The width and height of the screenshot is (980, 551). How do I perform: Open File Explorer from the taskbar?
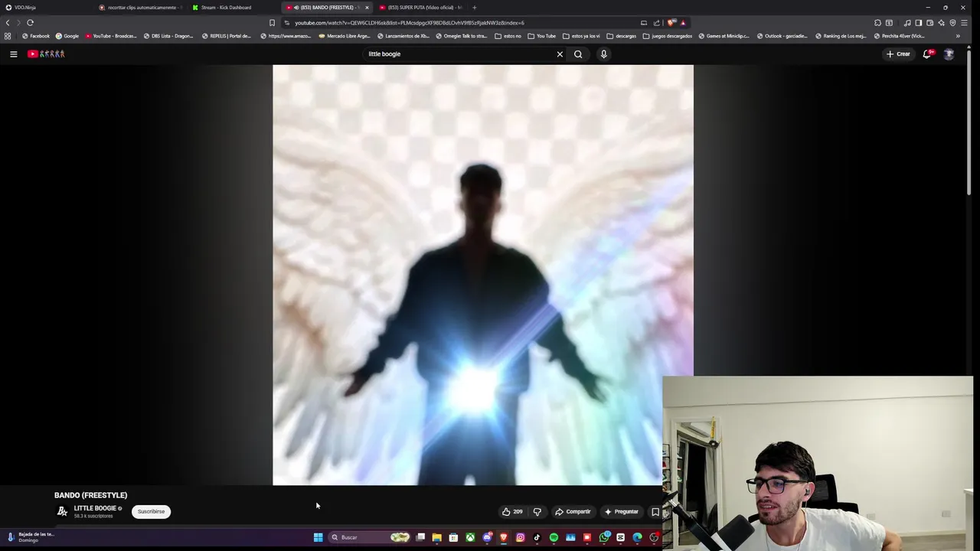pyautogui.click(x=436, y=537)
